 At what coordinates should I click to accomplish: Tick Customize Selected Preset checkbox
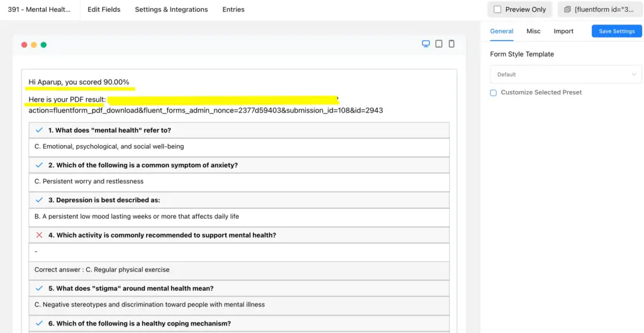(x=493, y=93)
